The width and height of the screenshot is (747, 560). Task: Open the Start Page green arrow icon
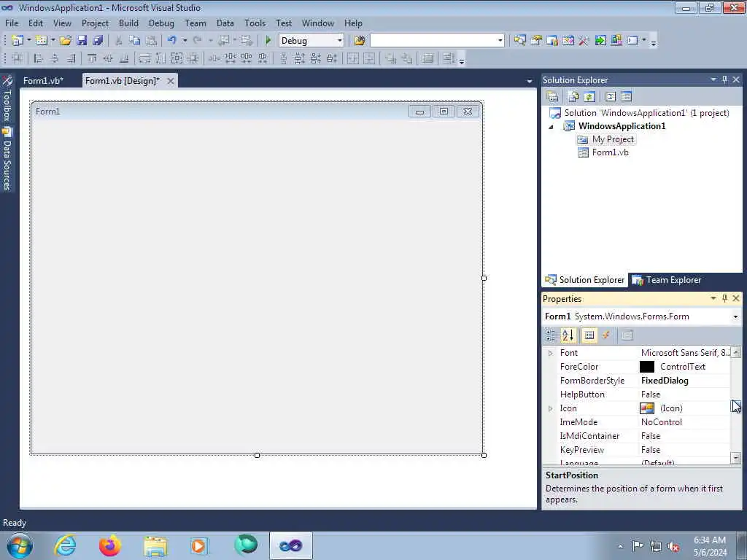tap(600, 41)
